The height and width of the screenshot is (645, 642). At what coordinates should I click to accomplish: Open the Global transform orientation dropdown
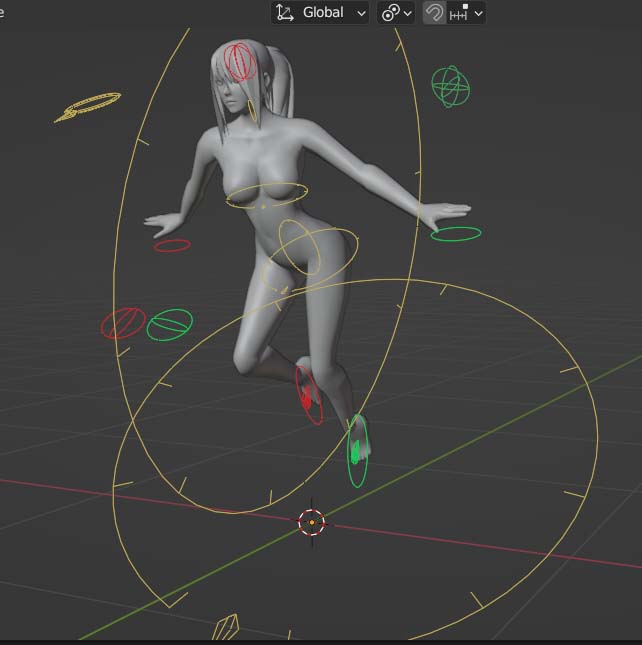[x=320, y=13]
